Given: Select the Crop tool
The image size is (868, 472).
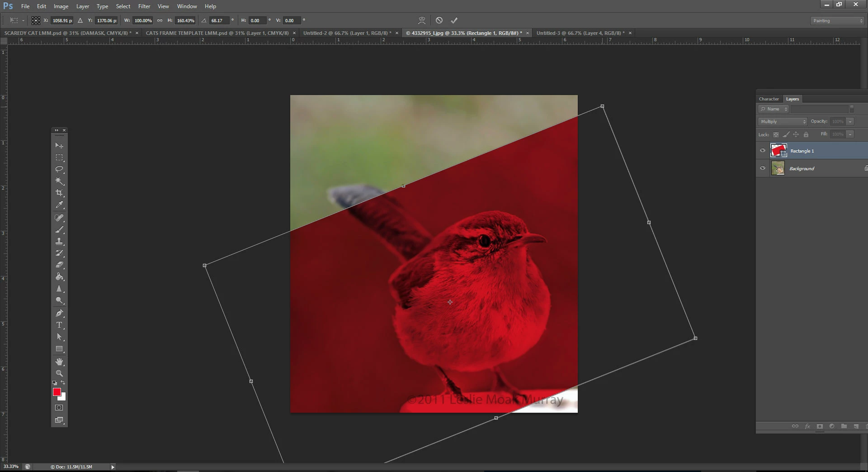Looking at the screenshot, I should (x=59, y=193).
